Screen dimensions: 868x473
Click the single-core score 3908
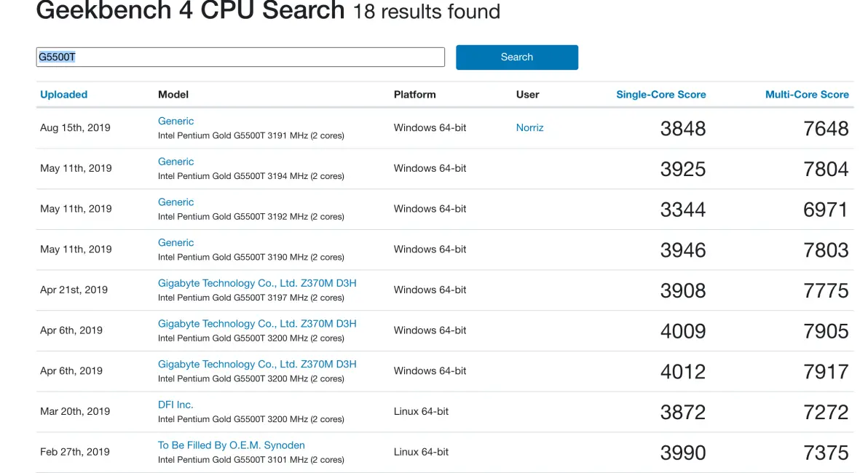point(682,290)
